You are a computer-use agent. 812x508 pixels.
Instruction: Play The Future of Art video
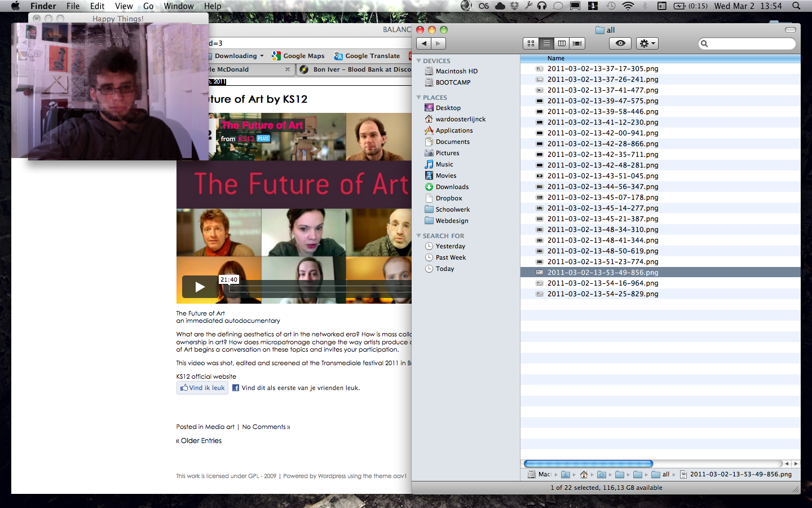pos(200,287)
